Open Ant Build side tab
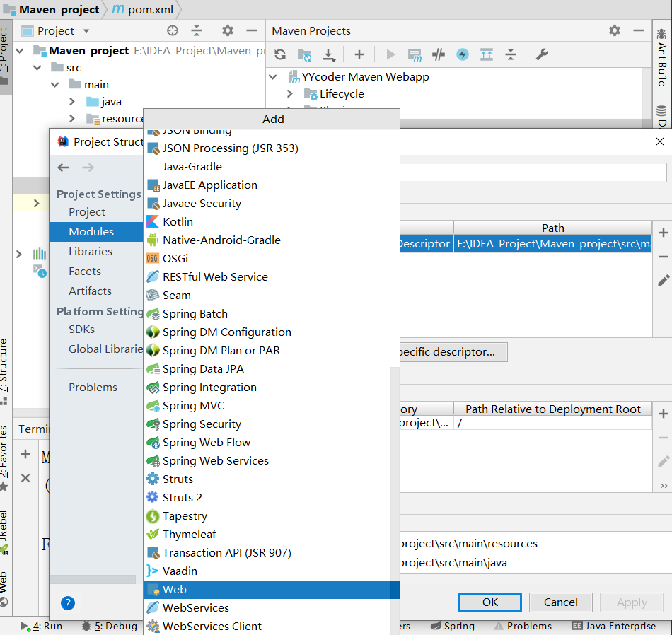The height and width of the screenshot is (635, 672). tap(661, 57)
